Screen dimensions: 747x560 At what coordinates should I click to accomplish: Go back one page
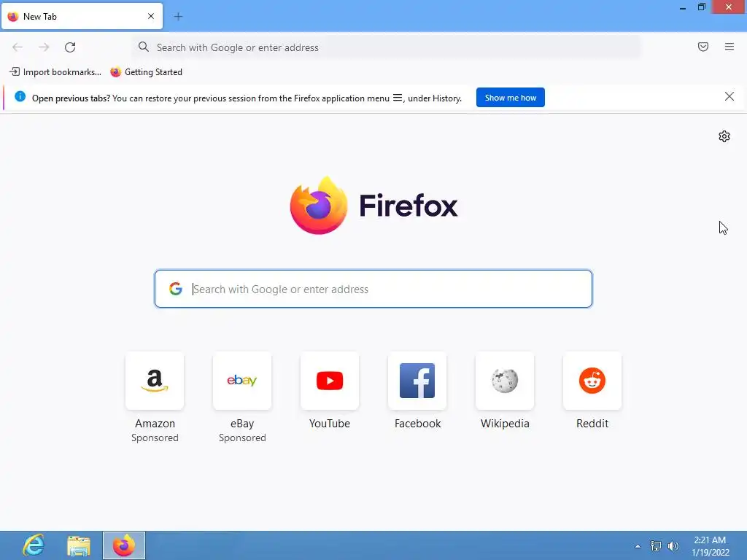coord(18,47)
